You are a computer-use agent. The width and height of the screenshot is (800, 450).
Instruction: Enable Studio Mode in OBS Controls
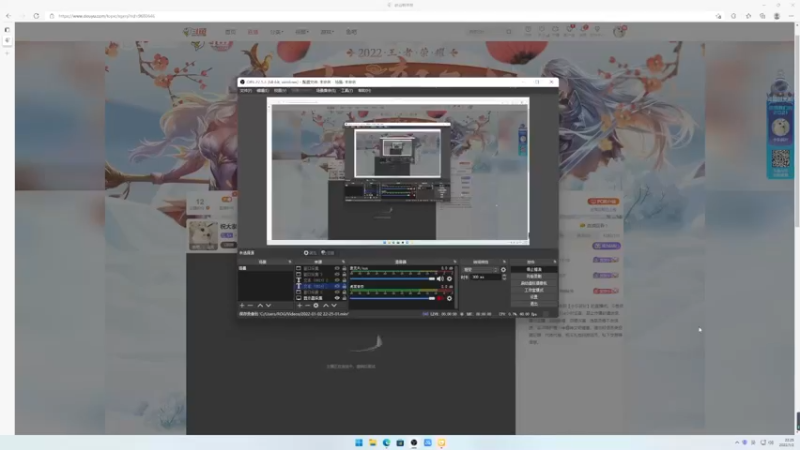(x=534, y=290)
